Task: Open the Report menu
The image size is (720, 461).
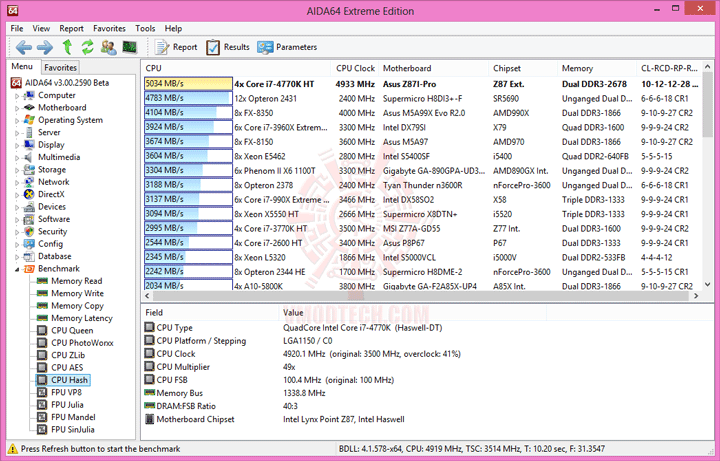Action: pyautogui.click(x=71, y=28)
